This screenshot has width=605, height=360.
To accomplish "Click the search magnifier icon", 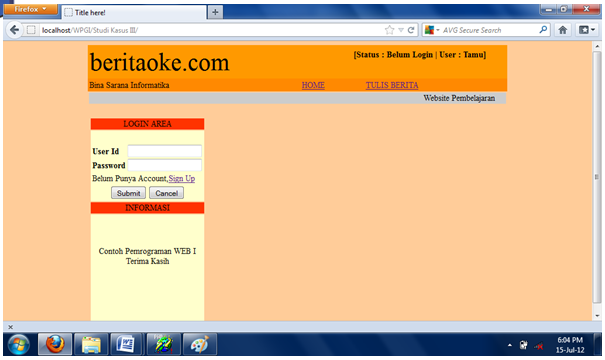I will pyautogui.click(x=543, y=30).
